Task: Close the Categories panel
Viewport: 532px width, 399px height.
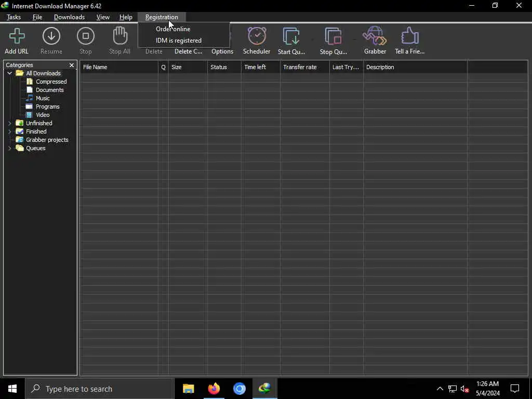Action: pos(72,65)
